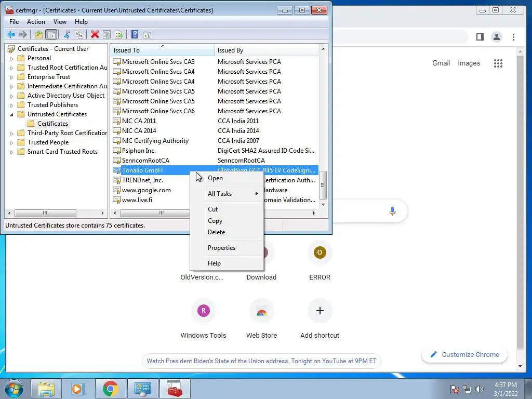
Task: Expand Intermediate Certification Authorities node
Action: pyautogui.click(x=11, y=87)
